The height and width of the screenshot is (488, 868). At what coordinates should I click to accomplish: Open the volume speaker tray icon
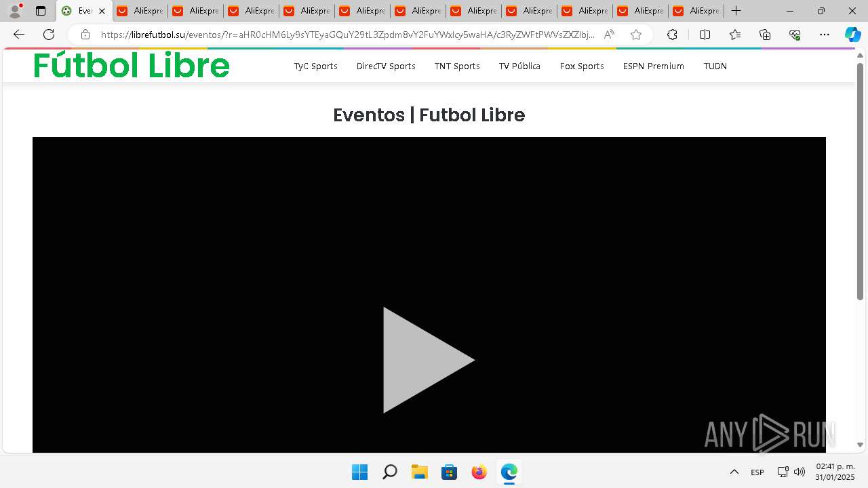(800, 472)
